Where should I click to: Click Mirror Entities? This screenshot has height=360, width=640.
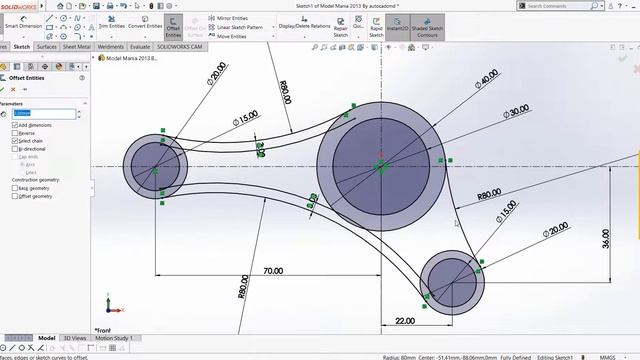coord(228,18)
